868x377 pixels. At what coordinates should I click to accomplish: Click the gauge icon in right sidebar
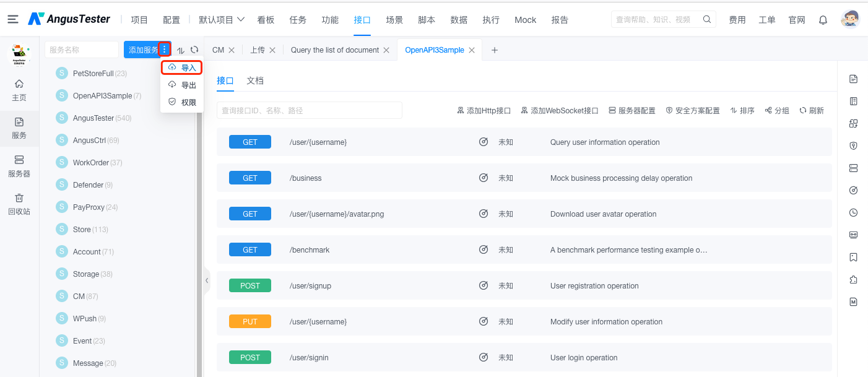click(853, 190)
